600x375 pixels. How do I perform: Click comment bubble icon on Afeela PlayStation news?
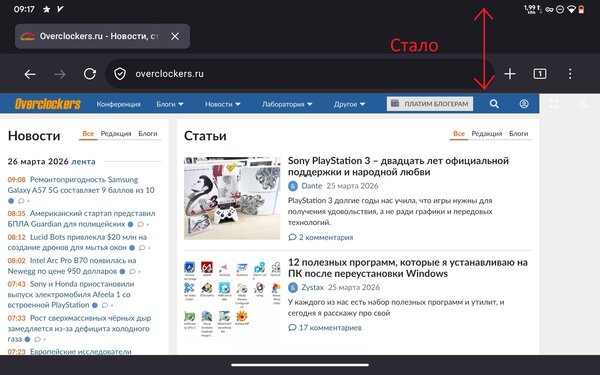(x=105, y=305)
